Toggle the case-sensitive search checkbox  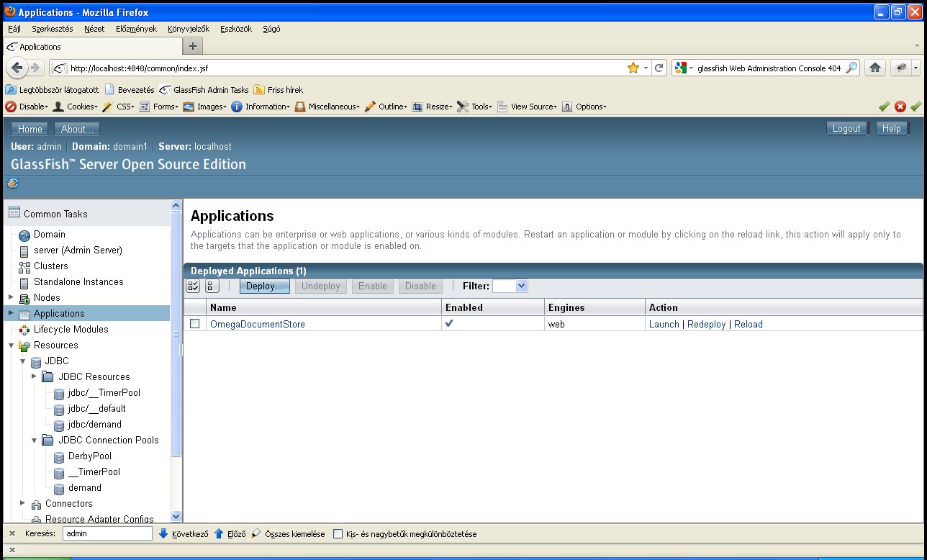tap(338, 534)
